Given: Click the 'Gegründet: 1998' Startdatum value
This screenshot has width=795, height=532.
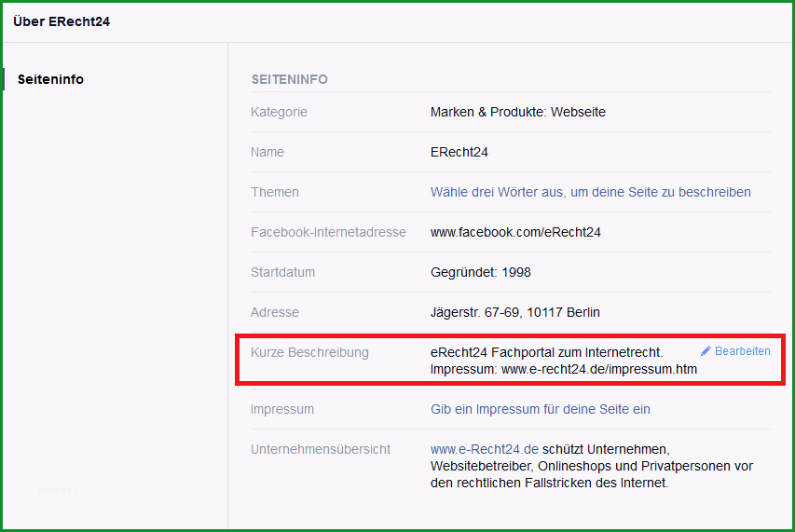Looking at the screenshot, I should click(x=481, y=273).
